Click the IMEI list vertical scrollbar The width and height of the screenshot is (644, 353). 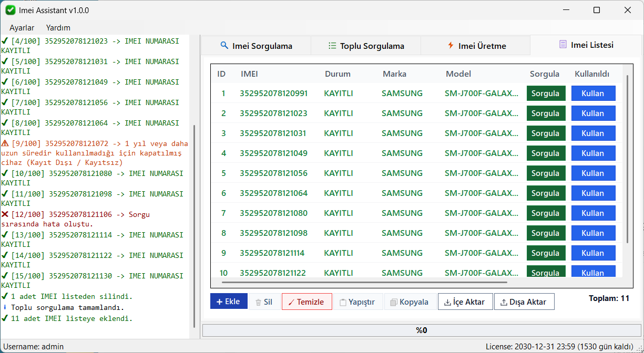tap(627, 159)
